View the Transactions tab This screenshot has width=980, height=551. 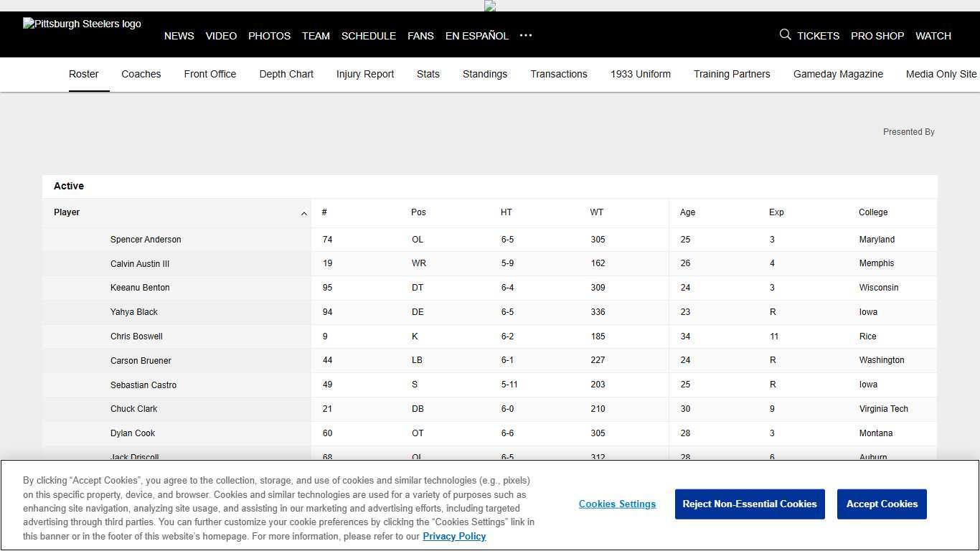point(558,74)
